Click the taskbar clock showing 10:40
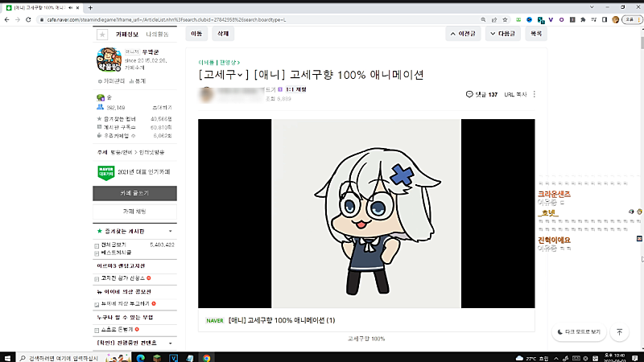Image resolution: width=644 pixels, height=362 pixels. click(614, 358)
